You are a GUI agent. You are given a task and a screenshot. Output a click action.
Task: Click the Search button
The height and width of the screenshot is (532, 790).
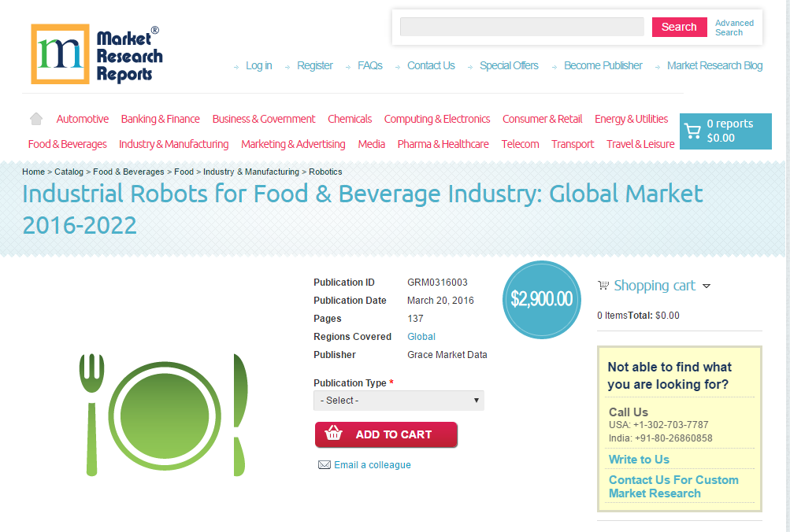(x=678, y=26)
